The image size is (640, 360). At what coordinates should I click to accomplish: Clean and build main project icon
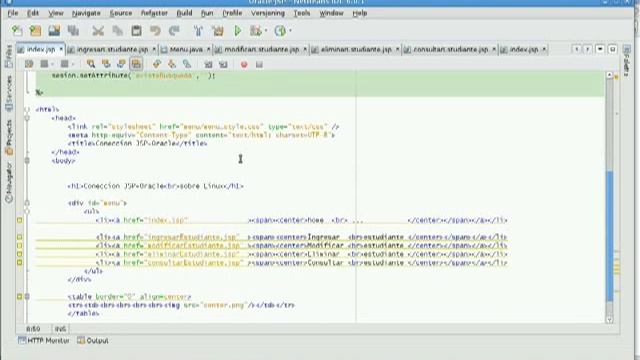[x=218, y=31]
